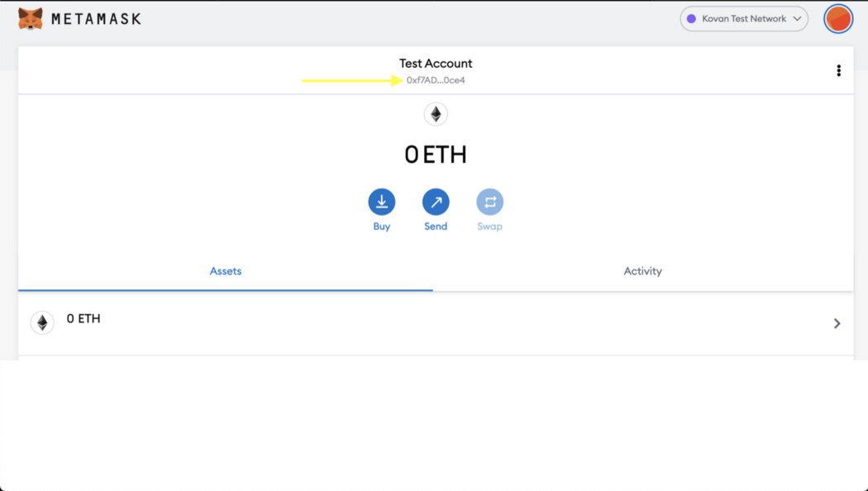This screenshot has width=868, height=491.
Task: Click the Buy label
Action: [381, 226]
